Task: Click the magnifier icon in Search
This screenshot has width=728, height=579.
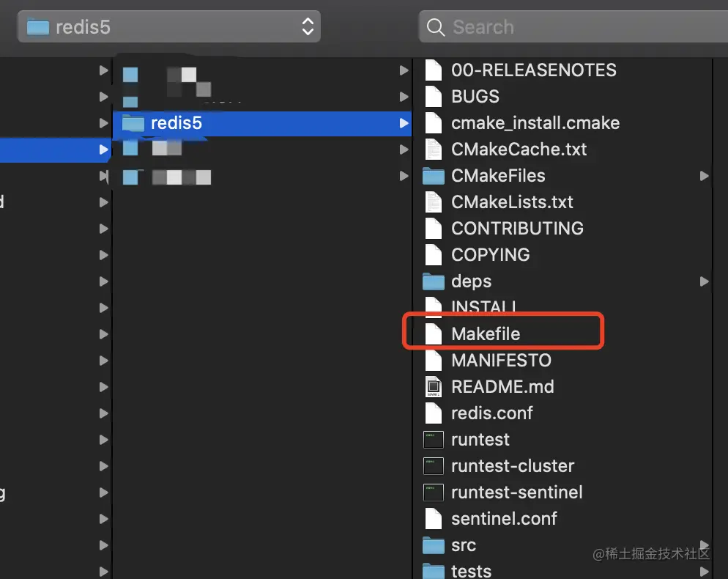Action: (x=436, y=27)
